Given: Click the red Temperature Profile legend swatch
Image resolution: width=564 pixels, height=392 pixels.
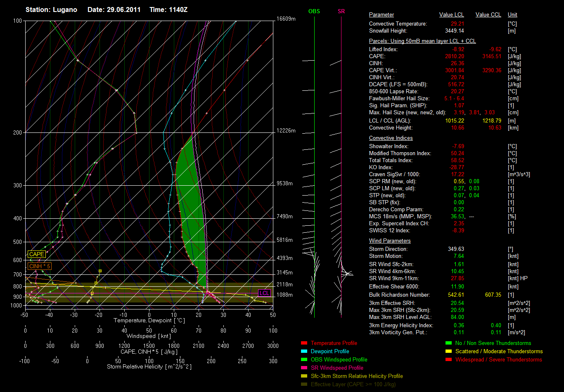Looking at the screenshot, I should pyautogui.click(x=304, y=343).
